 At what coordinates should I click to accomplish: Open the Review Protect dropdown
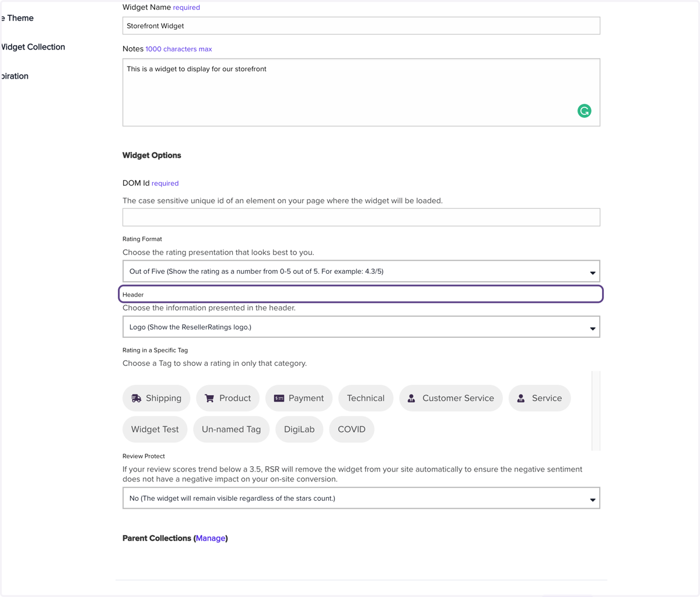361,498
